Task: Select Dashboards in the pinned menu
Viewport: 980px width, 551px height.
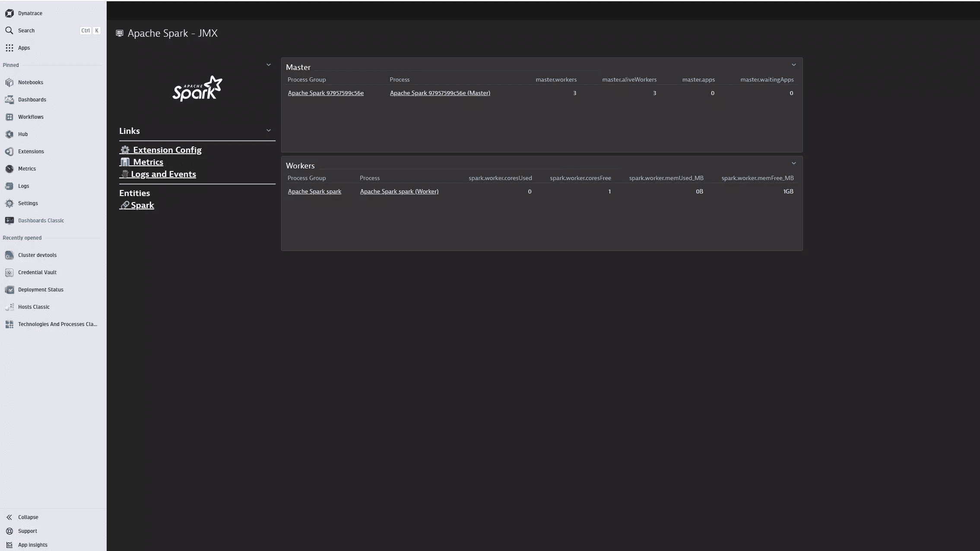Action: pyautogui.click(x=32, y=100)
